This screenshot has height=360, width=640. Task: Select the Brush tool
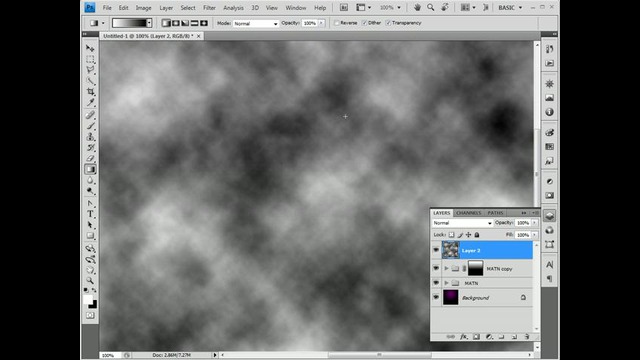tap(90, 126)
